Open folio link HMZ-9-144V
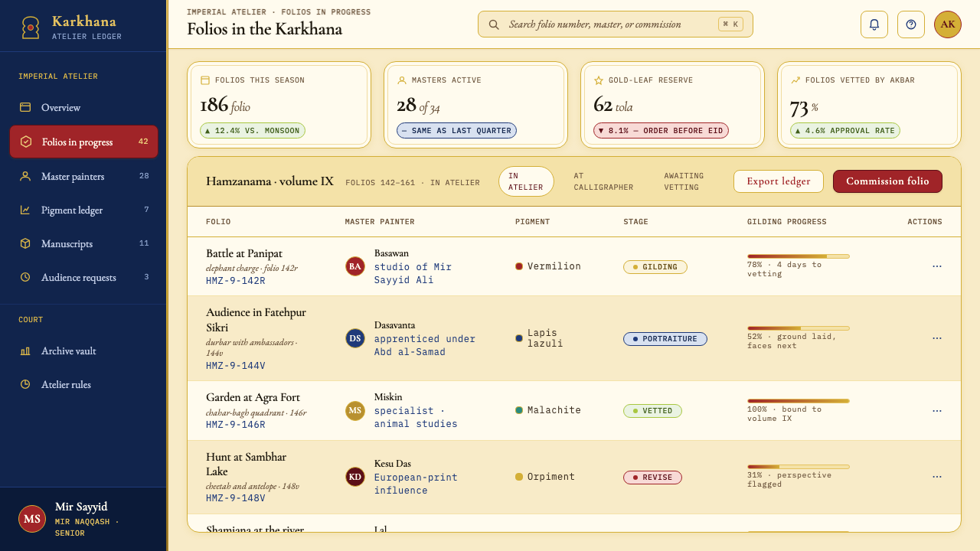This screenshot has height=551, width=980. coord(236,366)
